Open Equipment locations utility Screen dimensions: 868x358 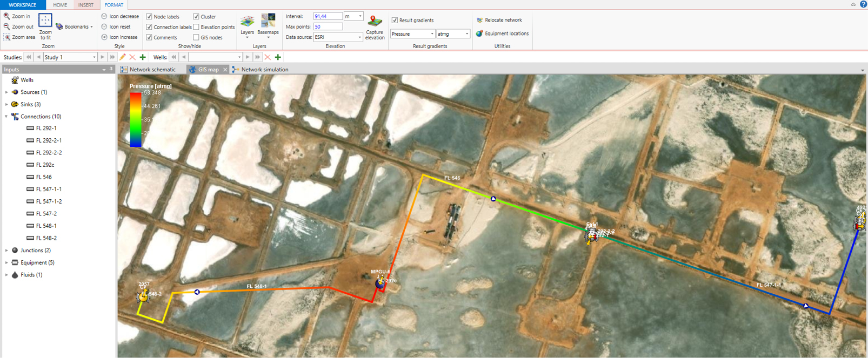[x=502, y=33]
